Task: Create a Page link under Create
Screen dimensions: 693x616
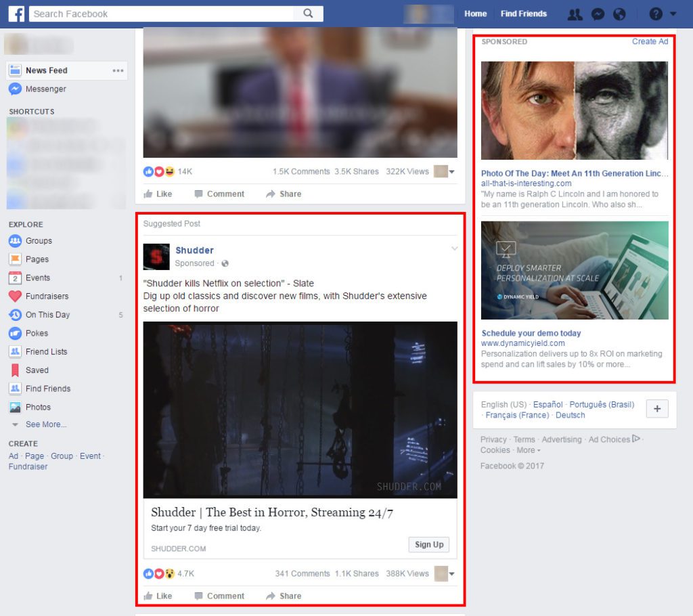Action: [35, 456]
